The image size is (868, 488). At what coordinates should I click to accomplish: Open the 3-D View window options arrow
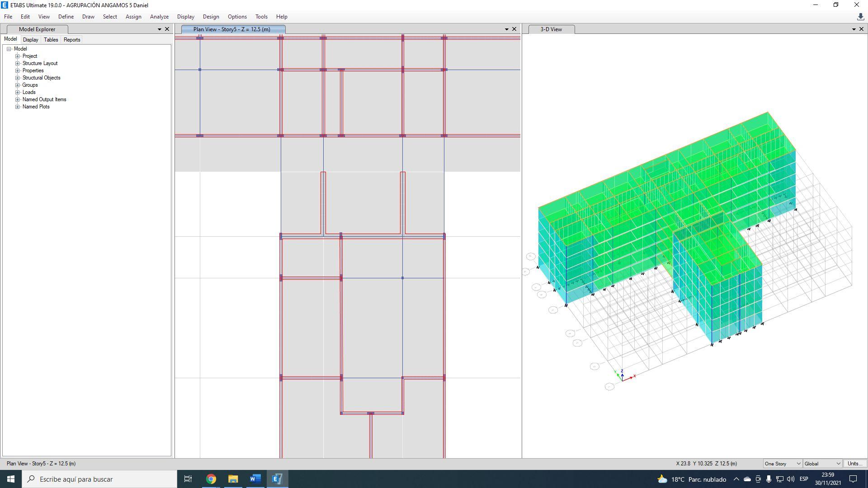854,29
